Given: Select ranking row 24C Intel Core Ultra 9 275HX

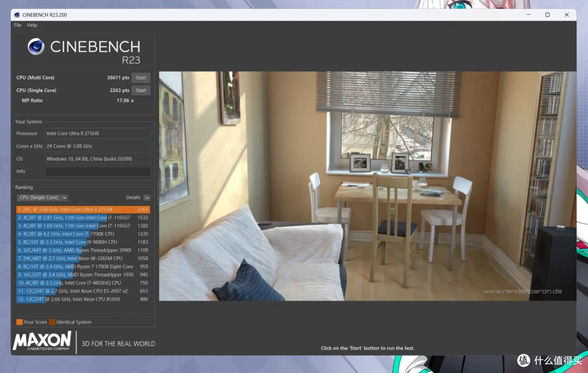Looking at the screenshot, I should 83,210.
